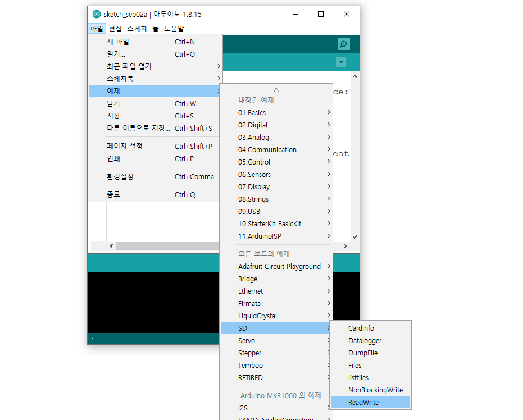Open the NonBlockingWrite SD example

pos(370,390)
